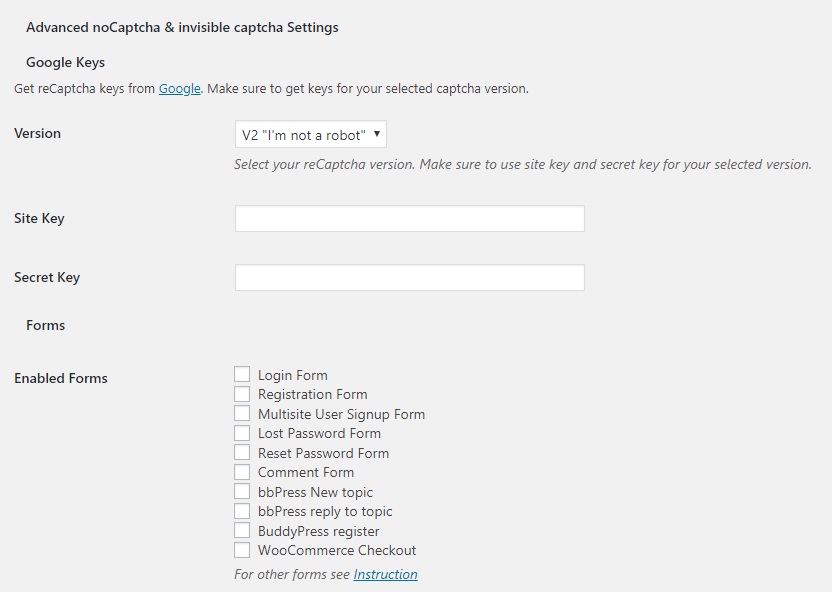Click the Version dropdown arrow
The width and height of the screenshot is (832, 592).
pos(377,134)
